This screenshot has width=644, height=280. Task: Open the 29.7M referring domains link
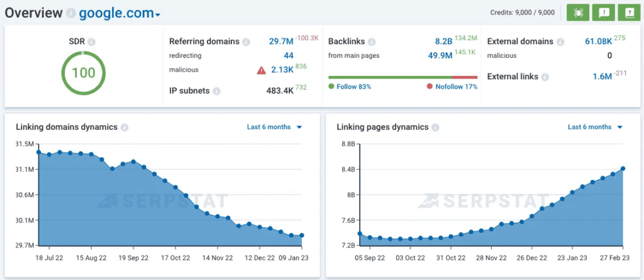point(281,41)
